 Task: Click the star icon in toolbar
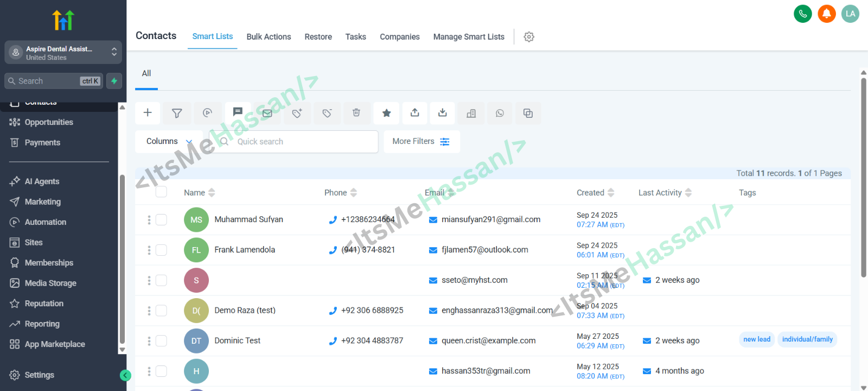click(x=386, y=113)
